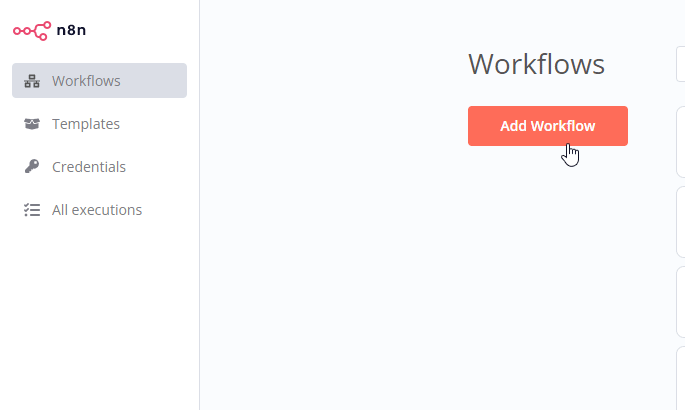Click the Add Workflow button
The height and width of the screenshot is (410, 685).
[x=548, y=126]
